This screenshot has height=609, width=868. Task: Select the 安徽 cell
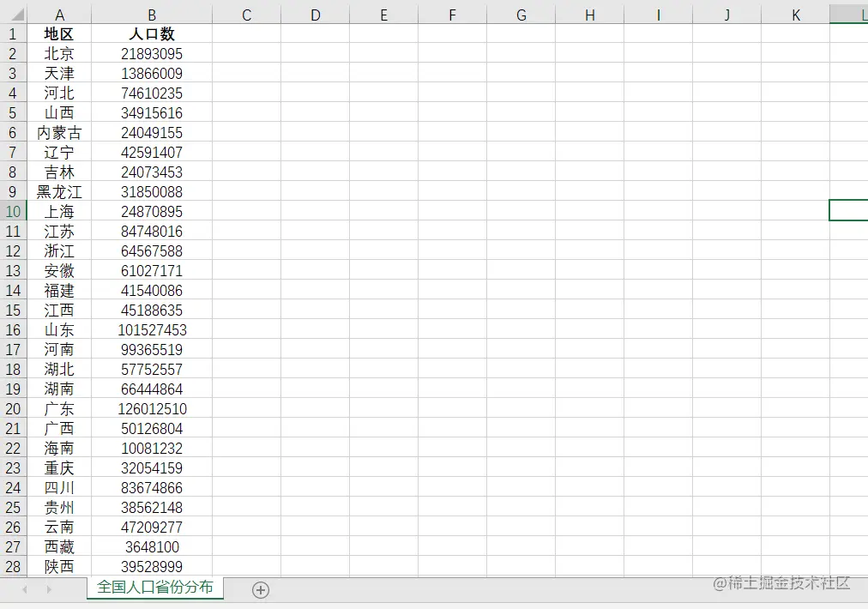click(59, 271)
